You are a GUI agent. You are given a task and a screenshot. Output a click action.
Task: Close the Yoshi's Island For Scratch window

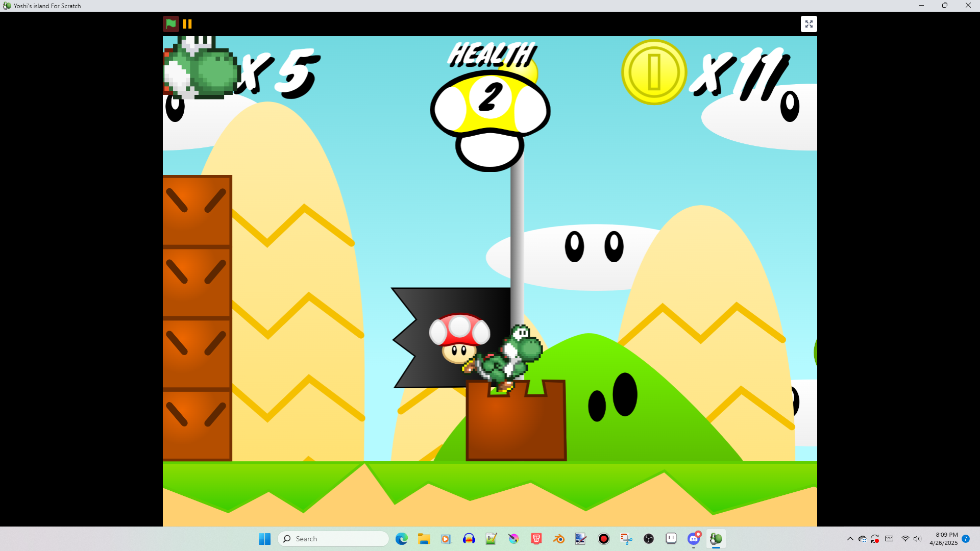(x=968, y=6)
